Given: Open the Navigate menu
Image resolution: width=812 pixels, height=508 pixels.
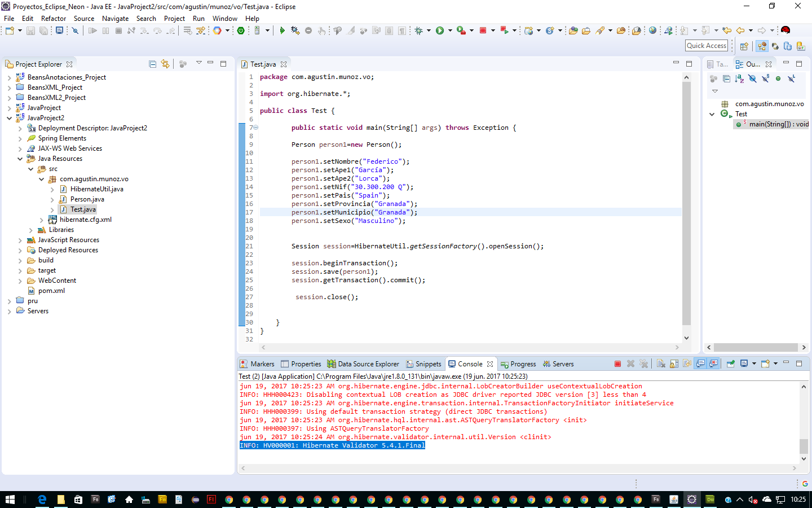Looking at the screenshot, I should pyautogui.click(x=115, y=18).
